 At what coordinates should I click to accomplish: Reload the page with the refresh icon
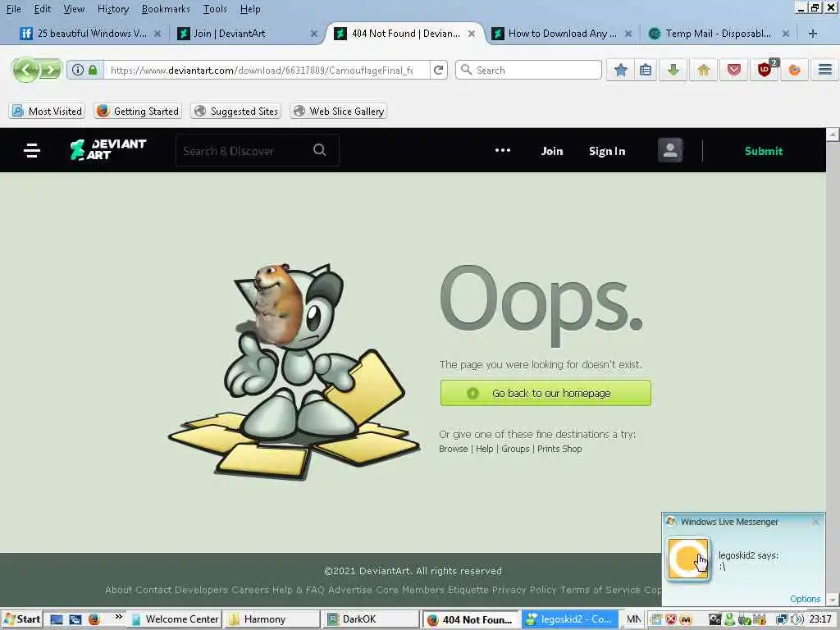[x=438, y=70]
